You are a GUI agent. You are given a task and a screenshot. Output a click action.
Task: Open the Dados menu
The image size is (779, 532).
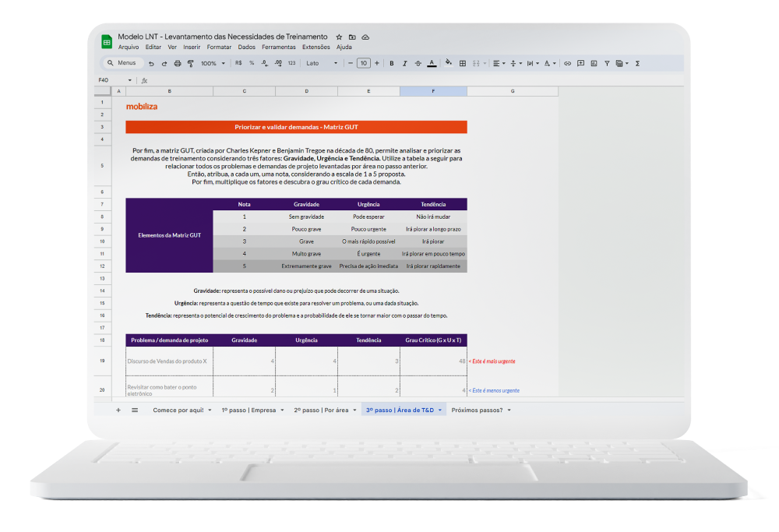point(246,48)
